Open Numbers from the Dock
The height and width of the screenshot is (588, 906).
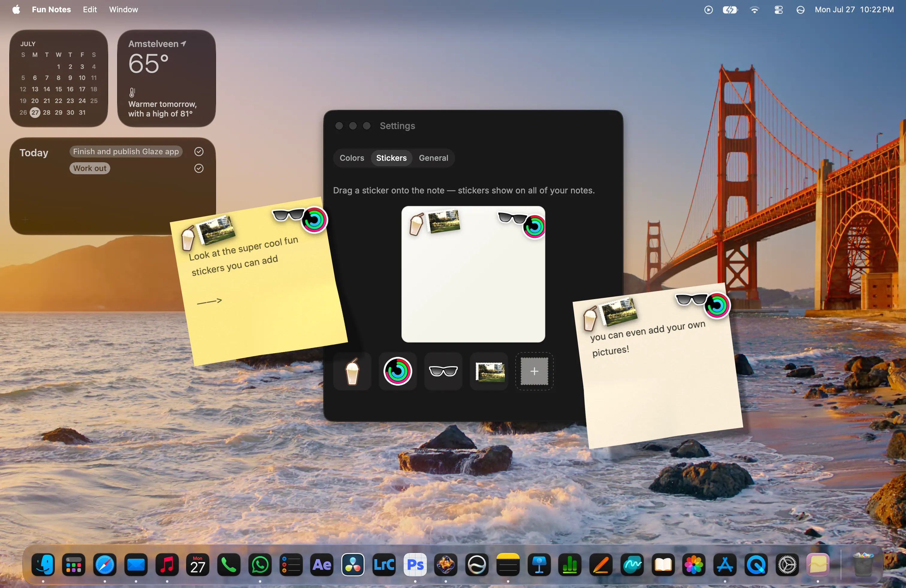click(570, 565)
